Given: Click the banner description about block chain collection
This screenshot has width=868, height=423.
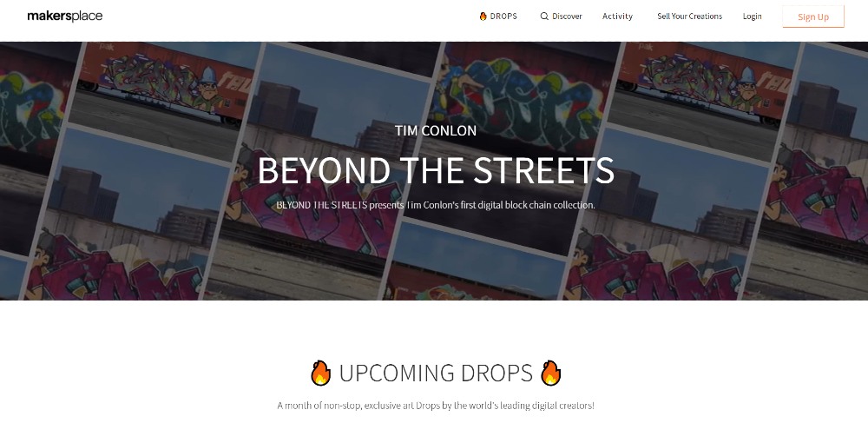Looking at the screenshot, I should click(x=436, y=205).
